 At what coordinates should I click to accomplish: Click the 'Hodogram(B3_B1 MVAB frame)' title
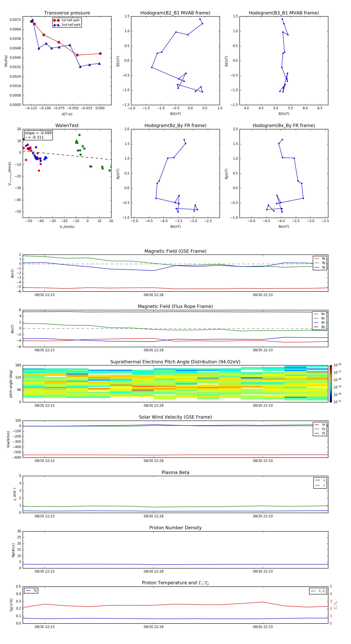pyautogui.click(x=284, y=13)
